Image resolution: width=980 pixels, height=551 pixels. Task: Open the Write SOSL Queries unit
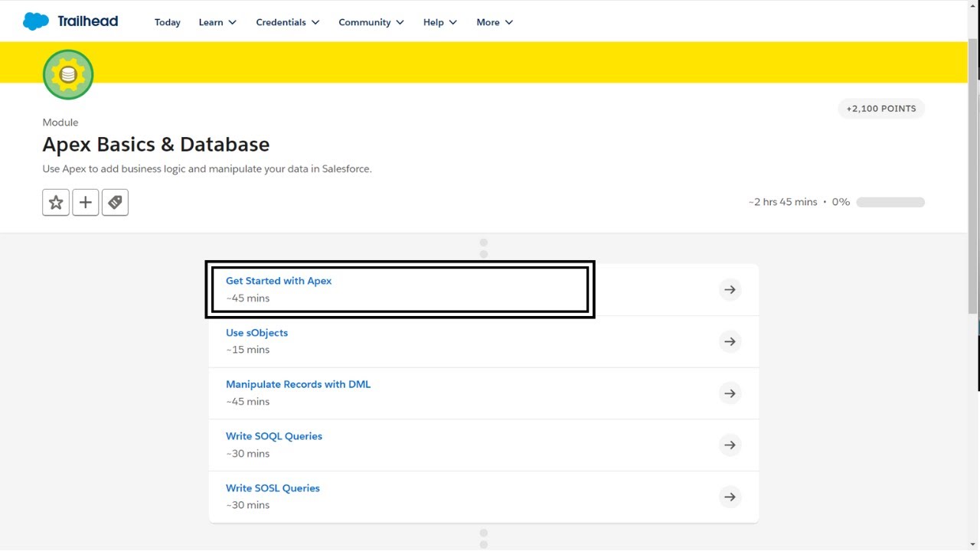[x=273, y=488]
